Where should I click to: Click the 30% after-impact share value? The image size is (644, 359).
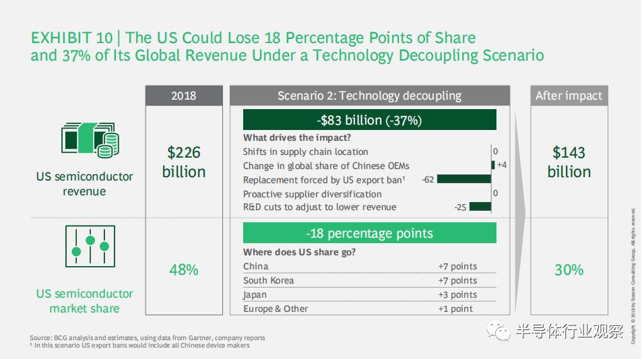pyautogui.click(x=569, y=270)
